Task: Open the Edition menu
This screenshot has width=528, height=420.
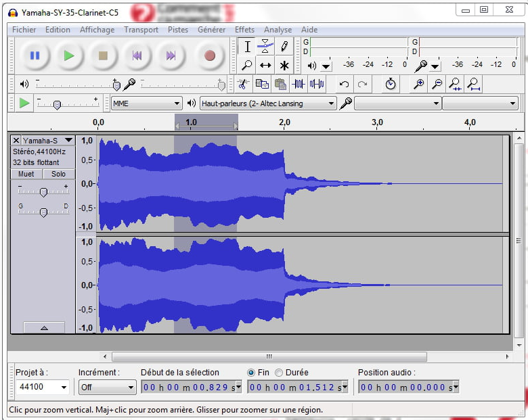Action: [x=58, y=30]
